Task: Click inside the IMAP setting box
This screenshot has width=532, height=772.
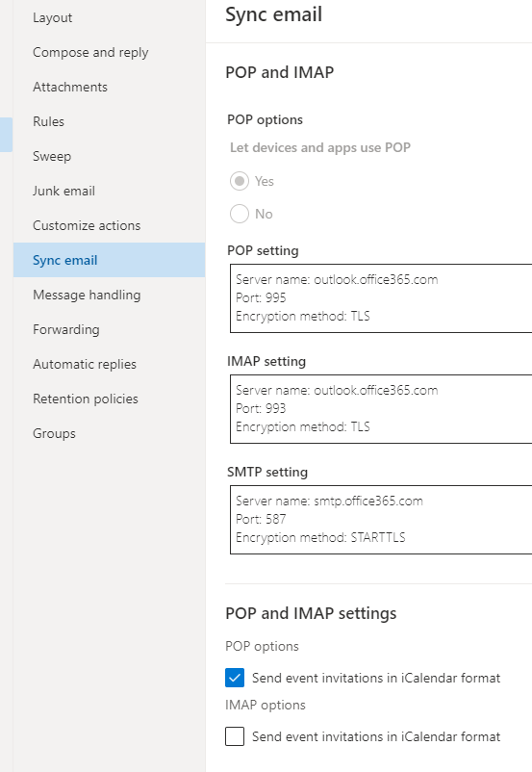Action: (x=381, y=409)
